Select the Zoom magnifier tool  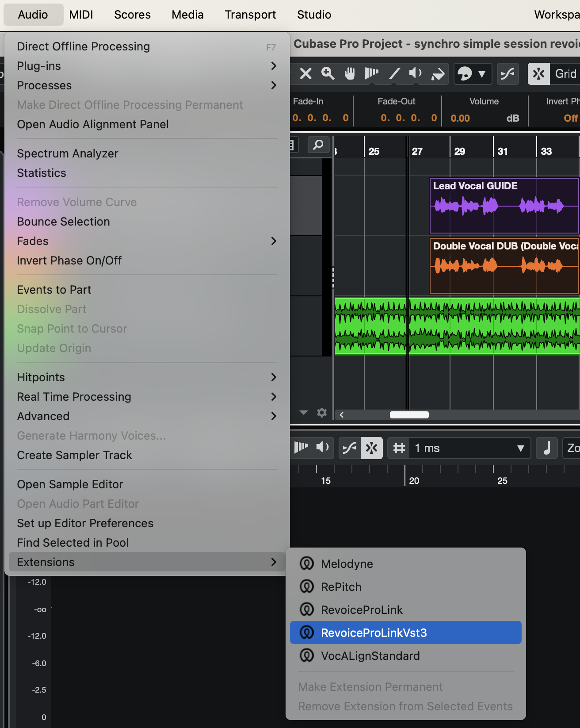328,73
